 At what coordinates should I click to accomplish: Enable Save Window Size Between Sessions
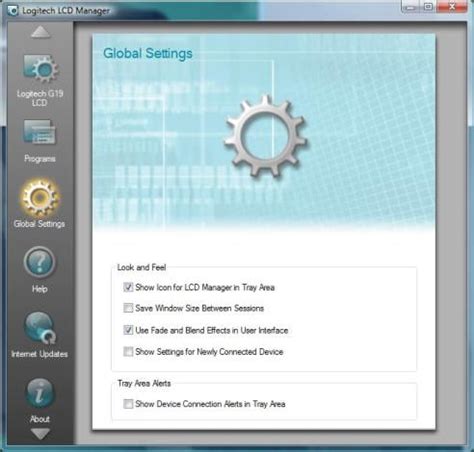[x=128, y=308]
